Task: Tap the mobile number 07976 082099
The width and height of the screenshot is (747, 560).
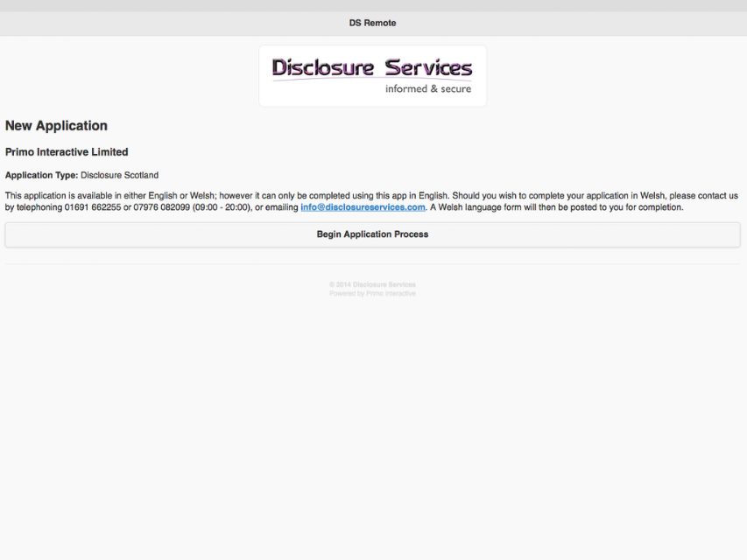Action: point(161,207)
